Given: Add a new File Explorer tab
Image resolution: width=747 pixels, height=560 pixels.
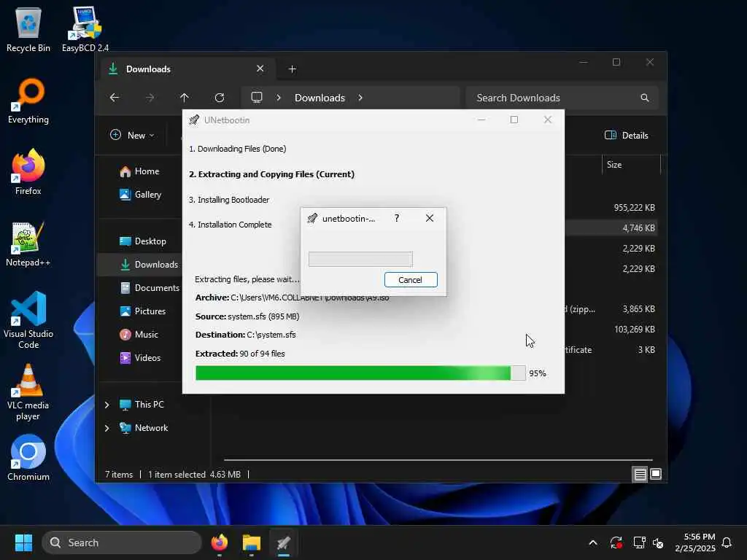Looking at the screenshot, I should pyautogui.click(x=292, y=69).
